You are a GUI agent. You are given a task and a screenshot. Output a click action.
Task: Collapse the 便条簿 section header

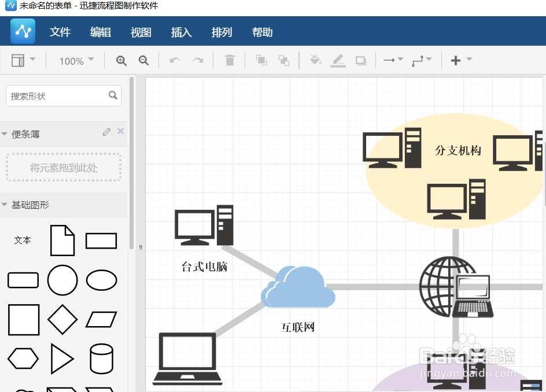click(x=6, y=133)
